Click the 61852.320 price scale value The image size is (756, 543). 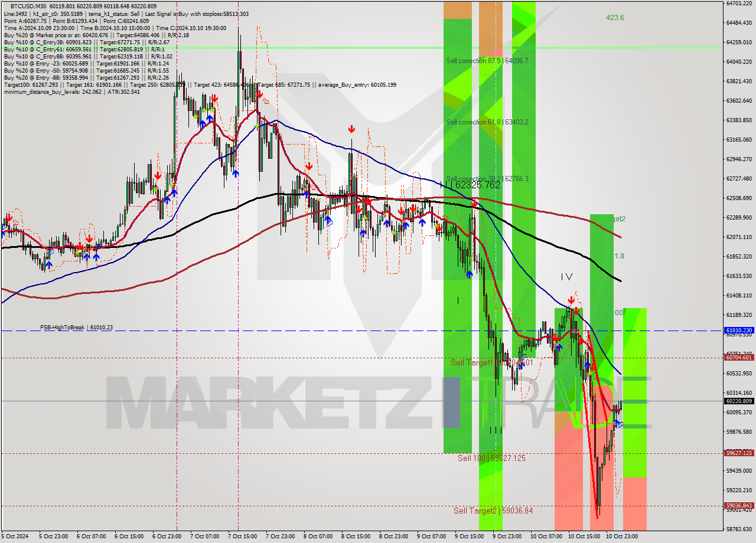(x=738, y=256)
